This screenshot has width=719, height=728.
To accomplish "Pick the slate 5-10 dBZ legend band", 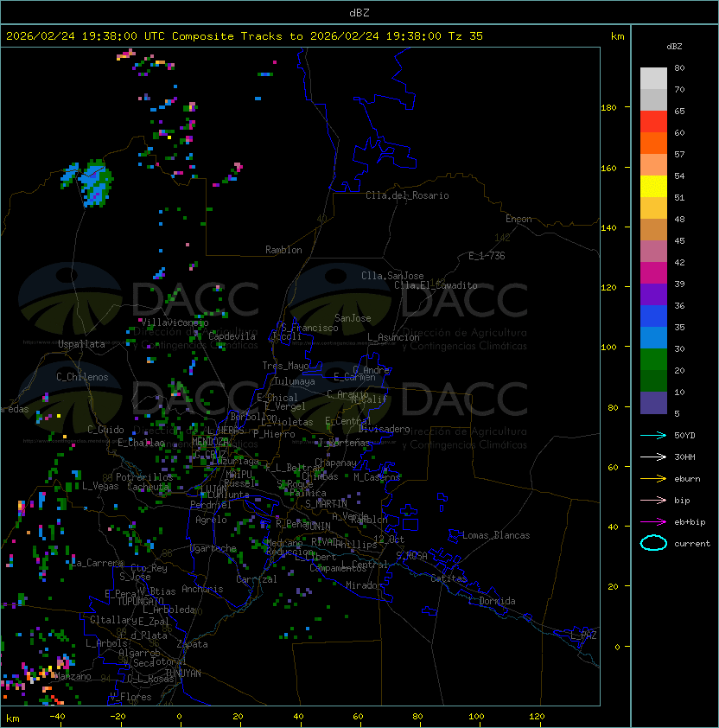I will (x=653, y=403).
